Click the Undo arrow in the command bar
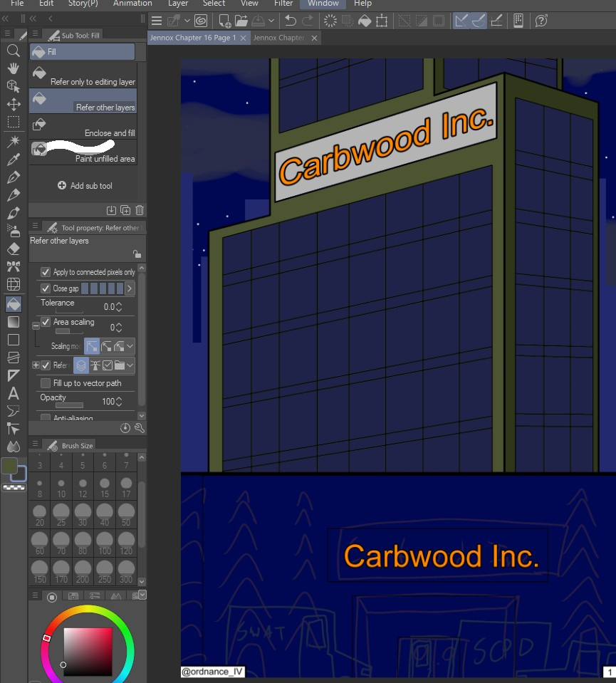This screenshot has width=616, height=683. (x=290, y=21)
